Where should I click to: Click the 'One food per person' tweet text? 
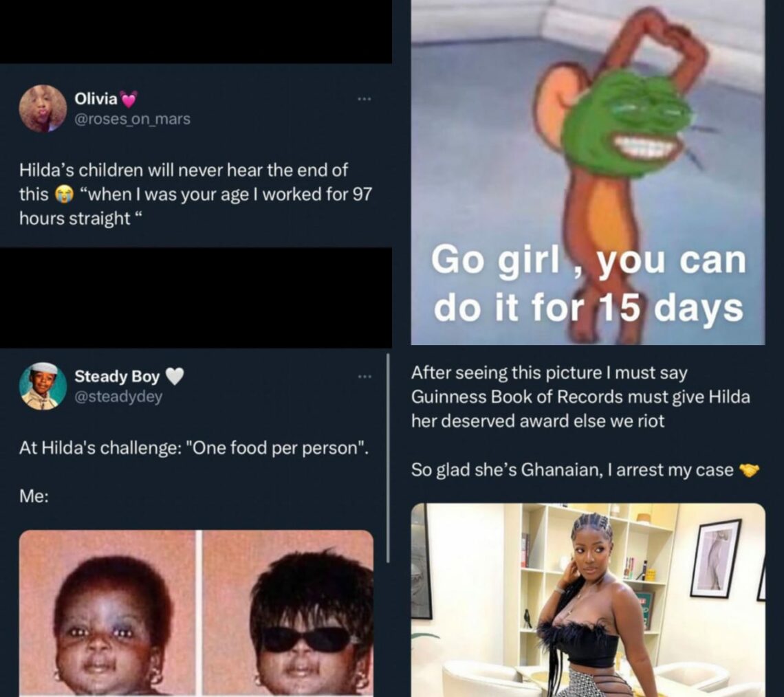click(194, 447)
